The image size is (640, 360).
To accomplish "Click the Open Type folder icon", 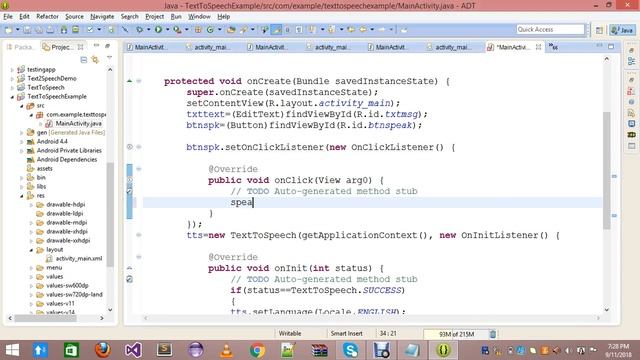I will pyautogui.click(x=231, y=30).
